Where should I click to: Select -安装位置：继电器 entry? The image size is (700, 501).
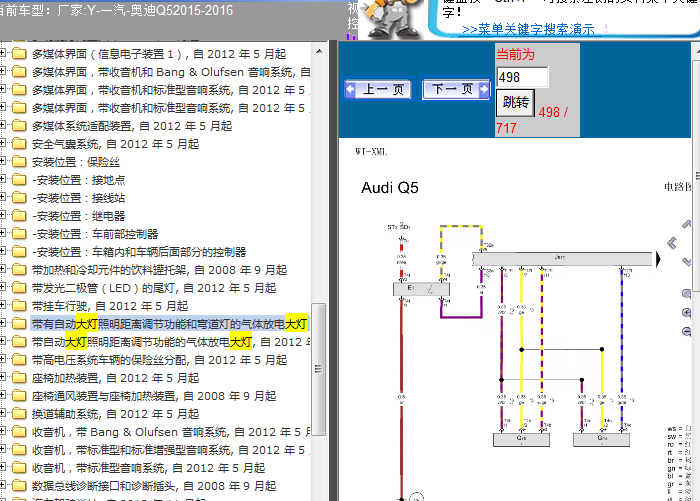(79, 216)
